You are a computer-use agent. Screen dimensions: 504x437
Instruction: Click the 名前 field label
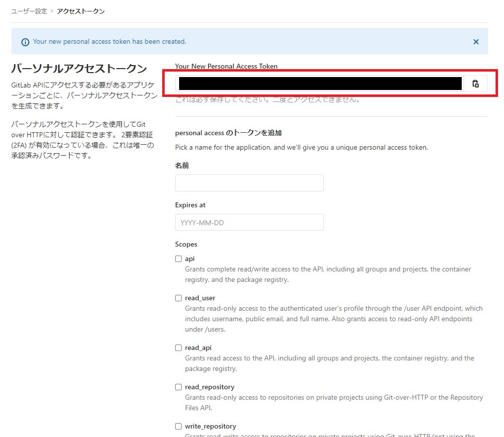(182, 166)
